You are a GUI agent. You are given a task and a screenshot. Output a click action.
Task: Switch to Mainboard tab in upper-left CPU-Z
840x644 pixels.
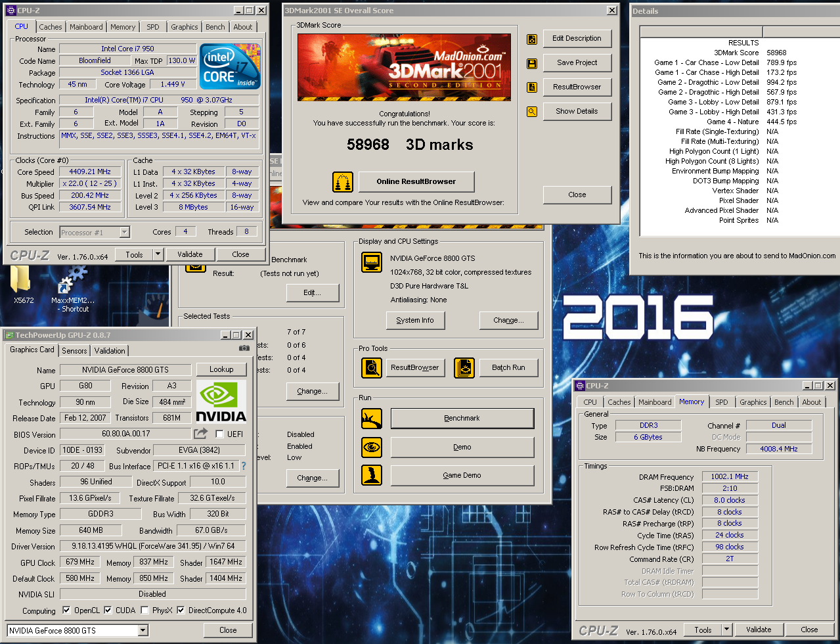click(86, 27)
